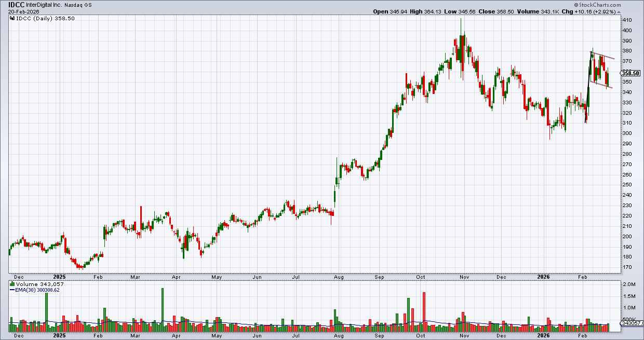The height and width of the screenshot is (340, 644).
Task: Click the Low 345.56 value in header
Action: pyautogui.click(x=466, y=11)
